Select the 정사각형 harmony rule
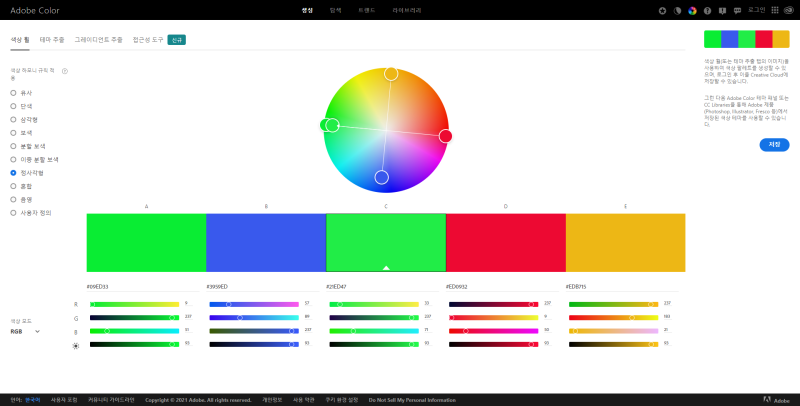Screen dimensions: 800x406 [27, 173]
